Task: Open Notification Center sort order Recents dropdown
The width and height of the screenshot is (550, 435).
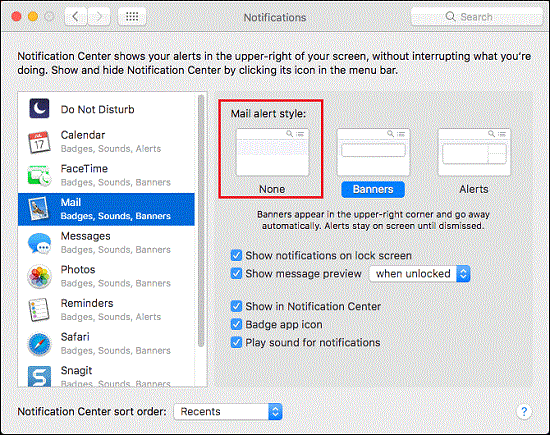Action: click(228, 411)
